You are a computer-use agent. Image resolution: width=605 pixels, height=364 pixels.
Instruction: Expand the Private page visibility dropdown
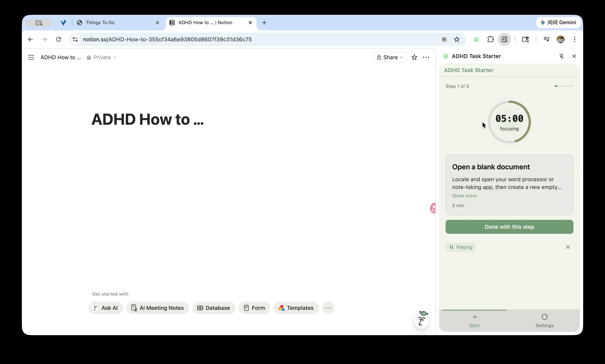(102, 57)
